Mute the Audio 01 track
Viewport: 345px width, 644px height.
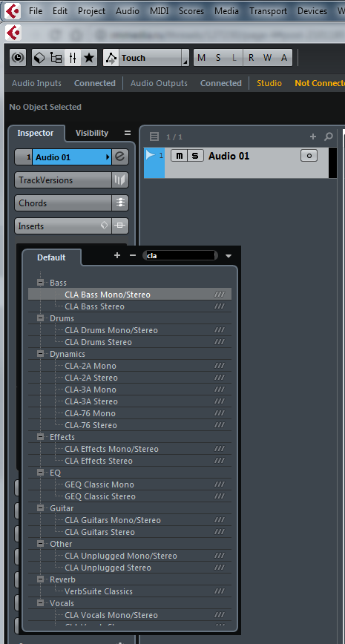point(179,156)
